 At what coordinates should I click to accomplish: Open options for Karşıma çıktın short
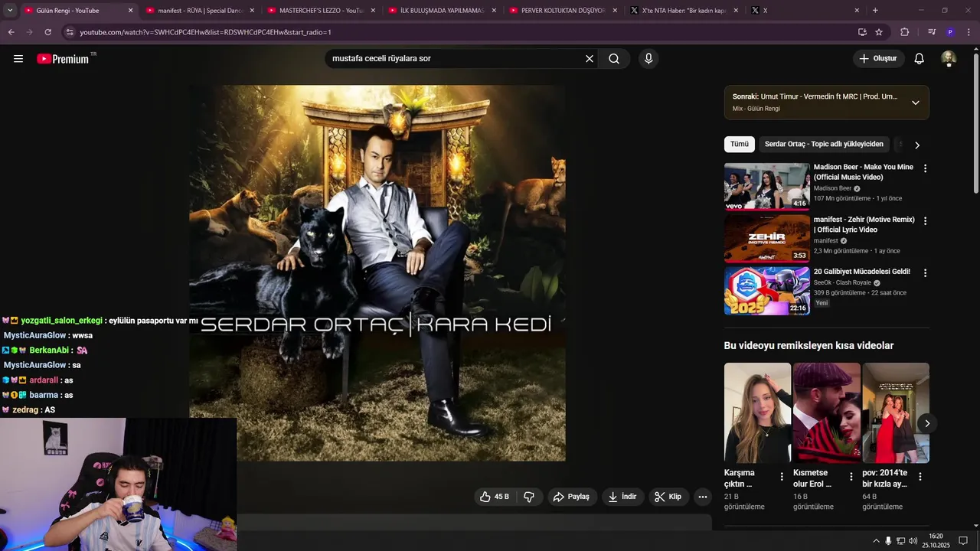[x=782, y=477]
